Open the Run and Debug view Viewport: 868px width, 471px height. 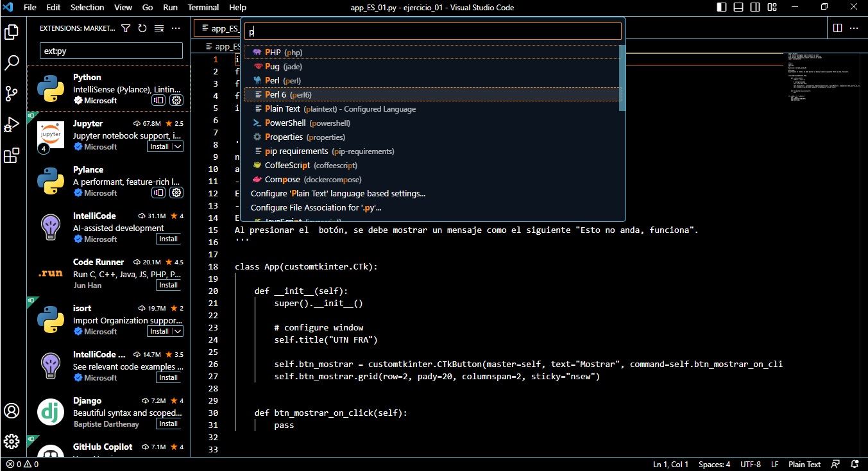click(12, 124)
